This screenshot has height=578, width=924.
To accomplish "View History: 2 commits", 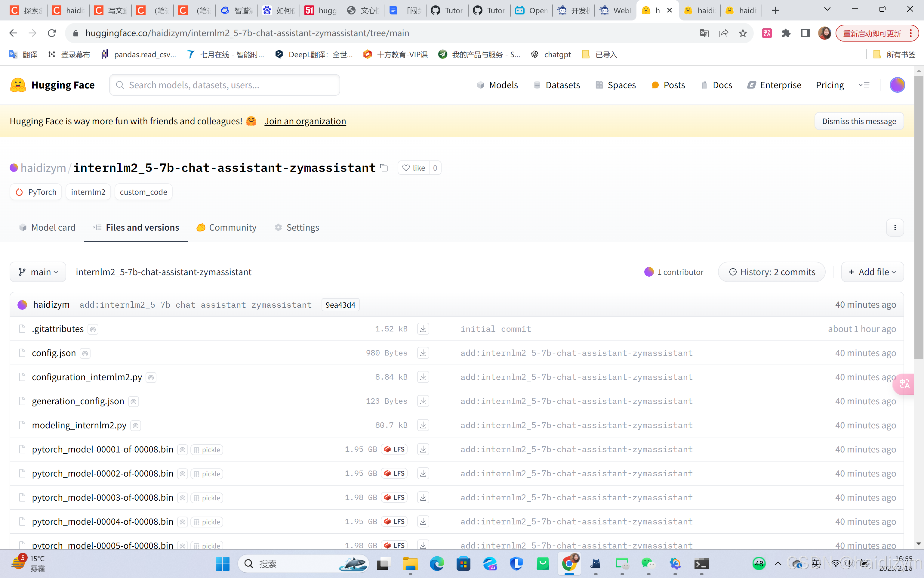I will coord(772,272).
